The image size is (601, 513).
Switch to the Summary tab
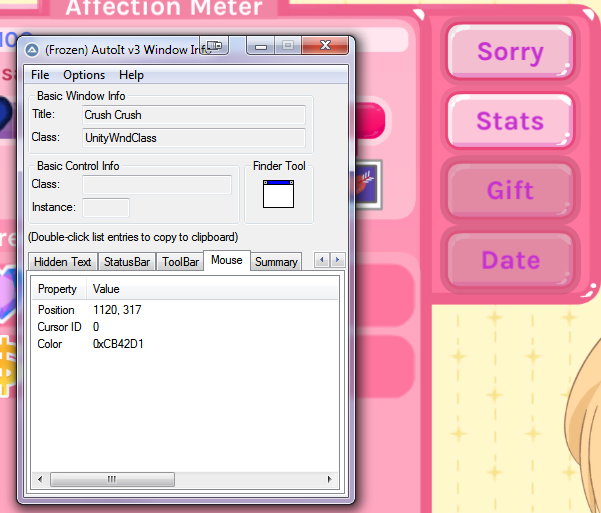(276, 262)
